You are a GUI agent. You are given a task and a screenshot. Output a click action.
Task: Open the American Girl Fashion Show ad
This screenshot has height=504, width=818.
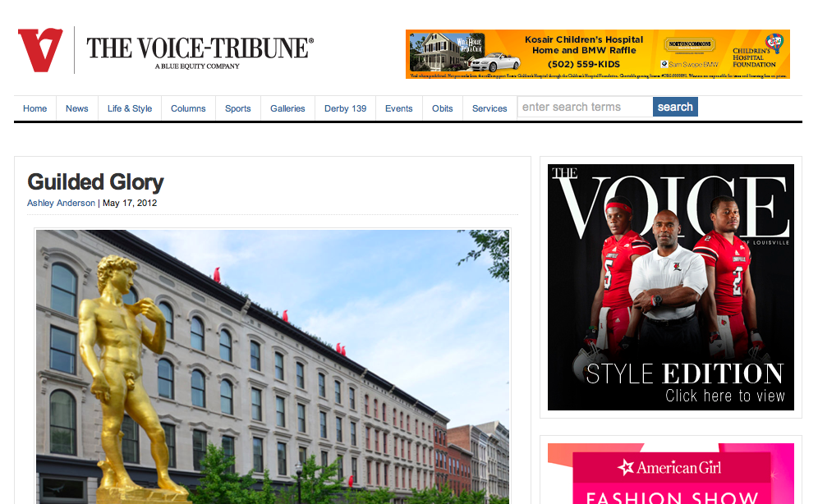pyautogui.click(x=671, y=474)
